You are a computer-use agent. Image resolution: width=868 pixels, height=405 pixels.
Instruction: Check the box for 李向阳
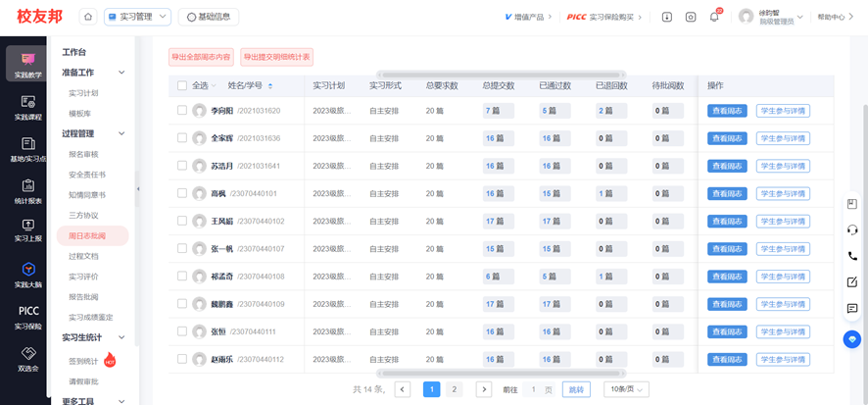click(x=182, y=111)
